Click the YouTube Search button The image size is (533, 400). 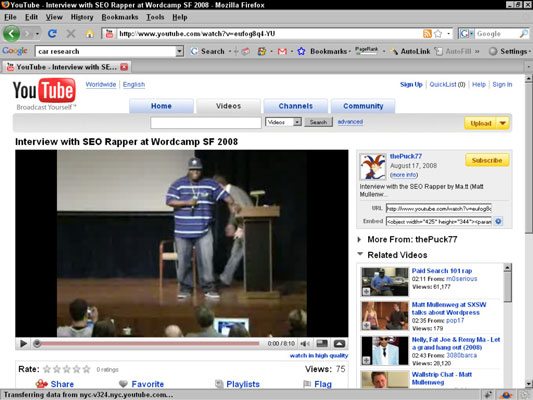(x=318, y=122)
